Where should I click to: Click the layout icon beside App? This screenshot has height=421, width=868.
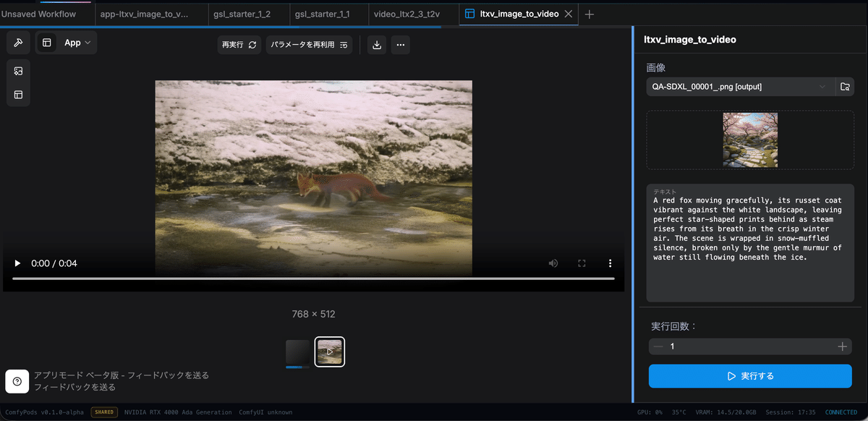click(46, 43)
